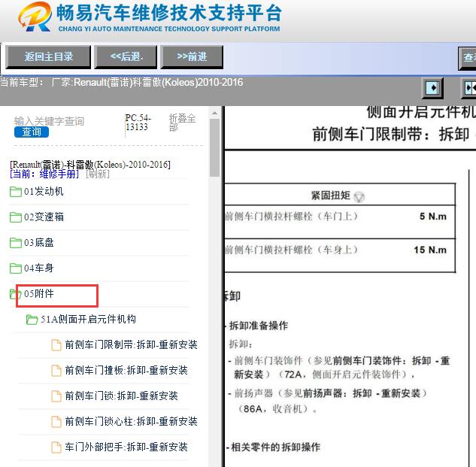Go back with the <<后退 button
Image resolution: width=476 pixels, height=467 pixels.
pos(126,57)
